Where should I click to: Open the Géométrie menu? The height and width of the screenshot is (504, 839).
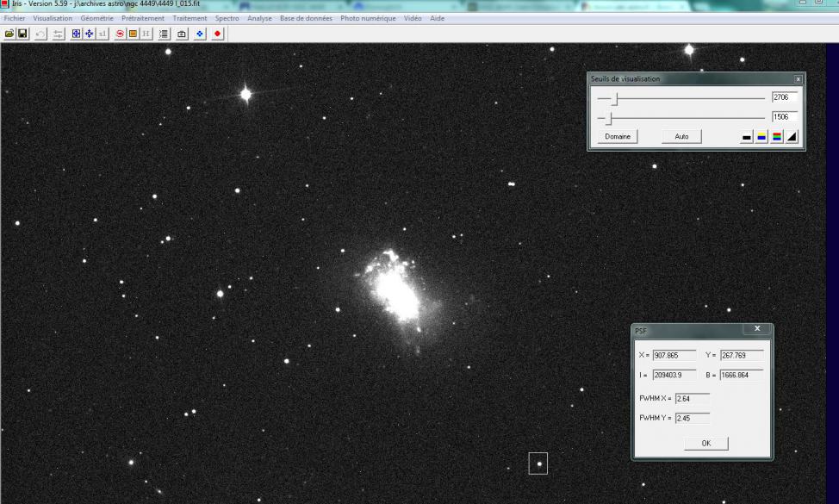pos(96,18)
